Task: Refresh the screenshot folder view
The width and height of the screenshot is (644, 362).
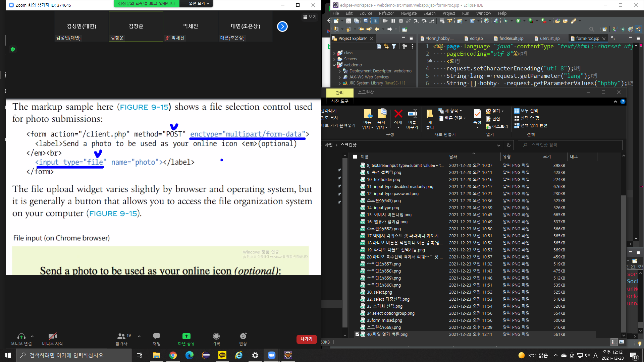Action: [x=509, y=145]
